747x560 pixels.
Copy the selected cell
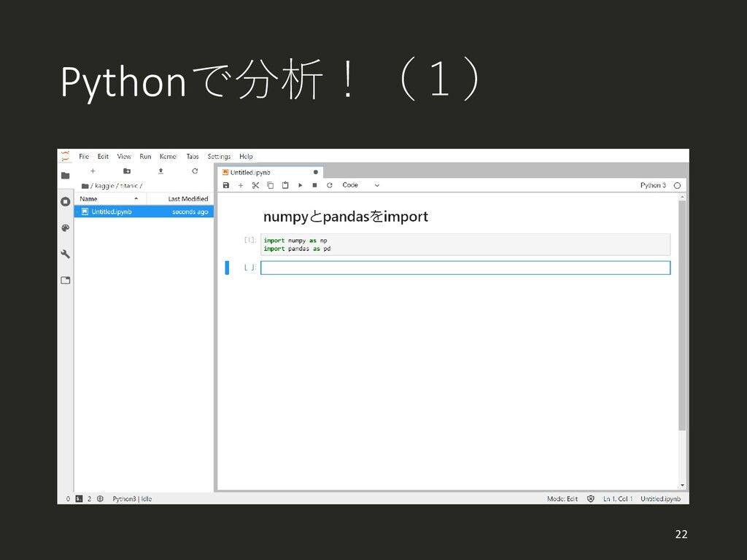[270, 185]
